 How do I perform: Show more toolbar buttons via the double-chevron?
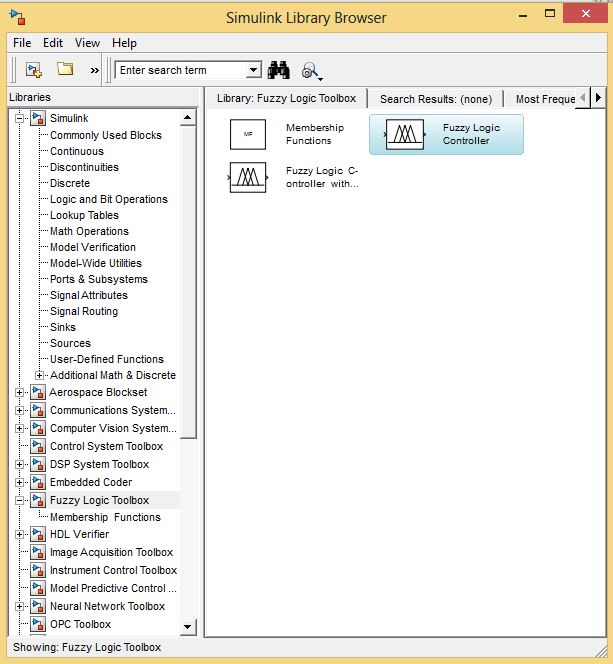coord(95,70)
